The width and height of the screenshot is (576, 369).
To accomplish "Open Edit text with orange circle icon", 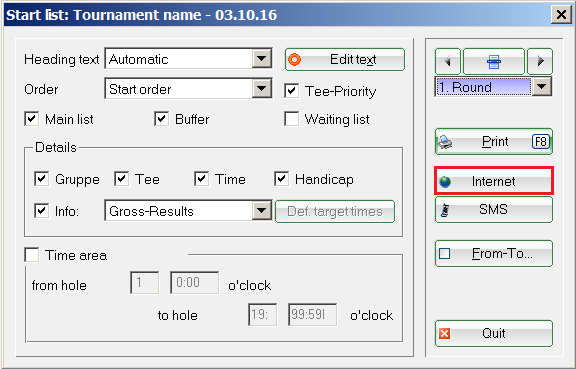I will point(345,60).
